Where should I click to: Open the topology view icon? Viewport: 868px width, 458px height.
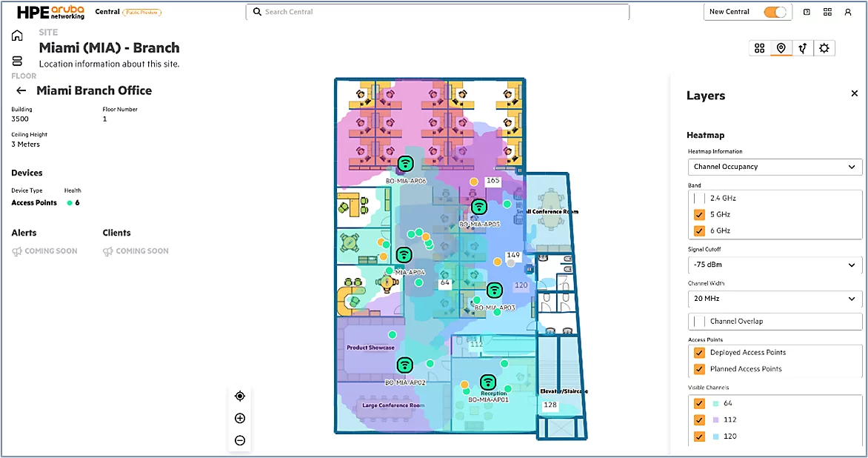(x=803, y=48)
